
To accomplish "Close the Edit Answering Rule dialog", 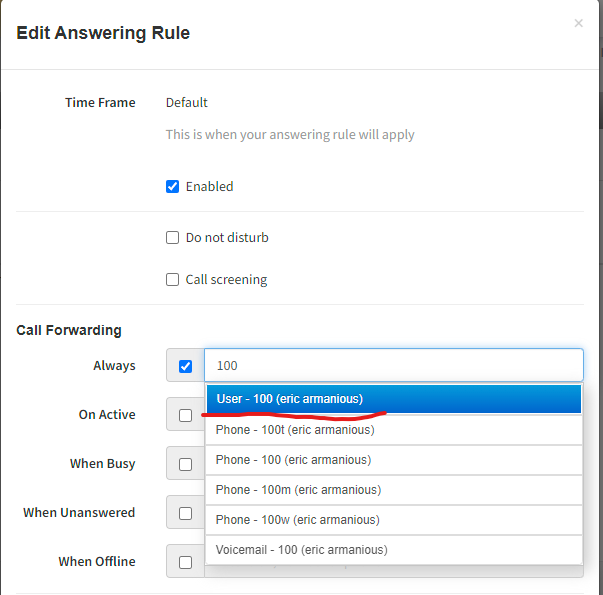I will point(578,23).
